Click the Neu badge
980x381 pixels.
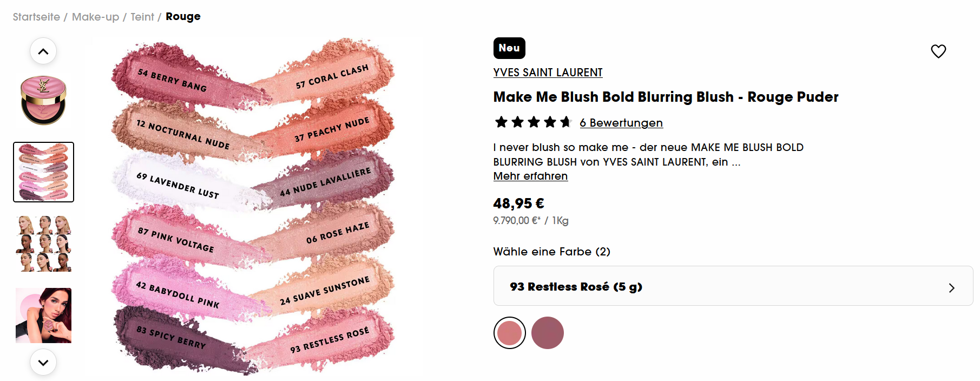(509, 48)
